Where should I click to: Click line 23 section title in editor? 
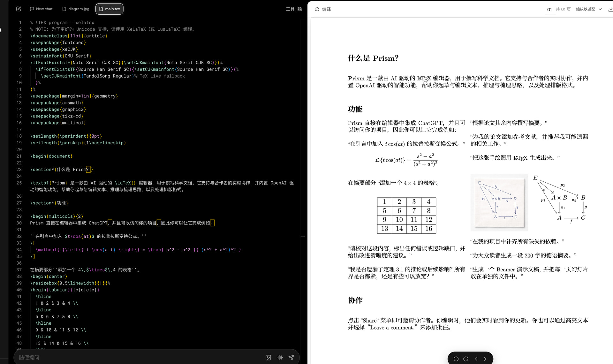(x=62, y=170)
